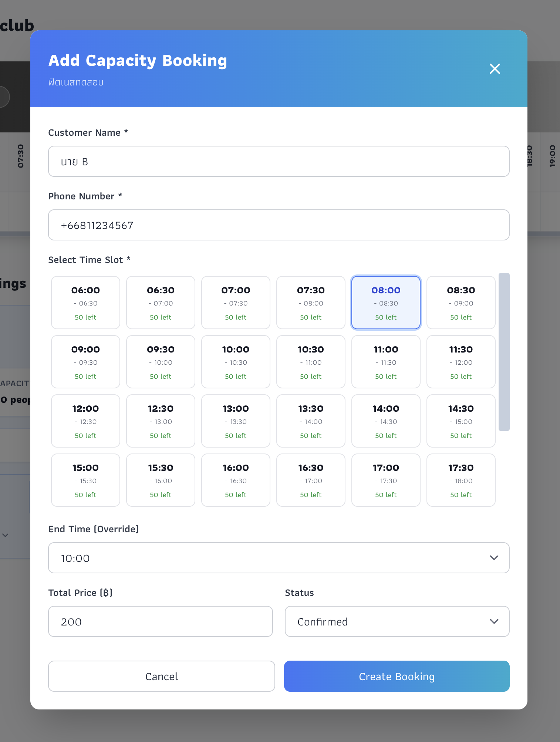
Task: Click the End Time dropdown chevron arrow
Action: point(494,558)
